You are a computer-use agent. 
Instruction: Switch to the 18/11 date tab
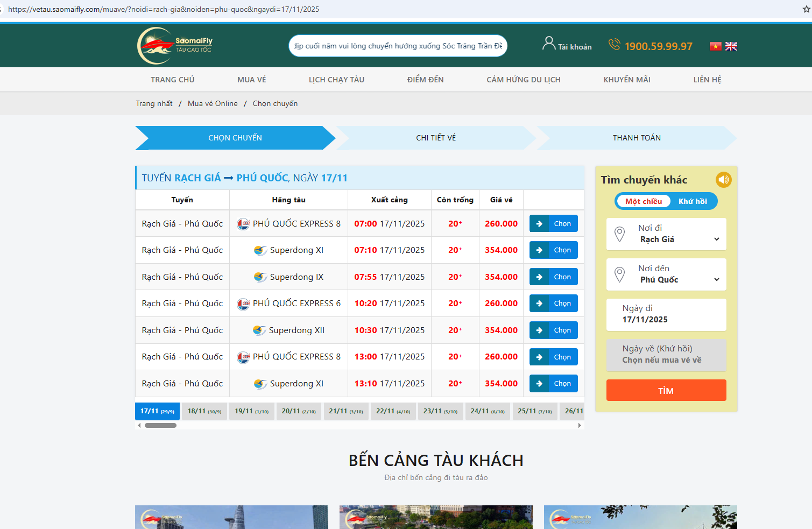(x=204, y=411)
